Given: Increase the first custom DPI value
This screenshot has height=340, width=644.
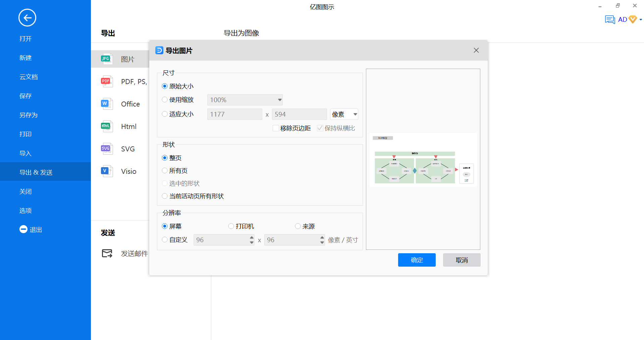Looking at the screenshot, I should click(252, 237).
